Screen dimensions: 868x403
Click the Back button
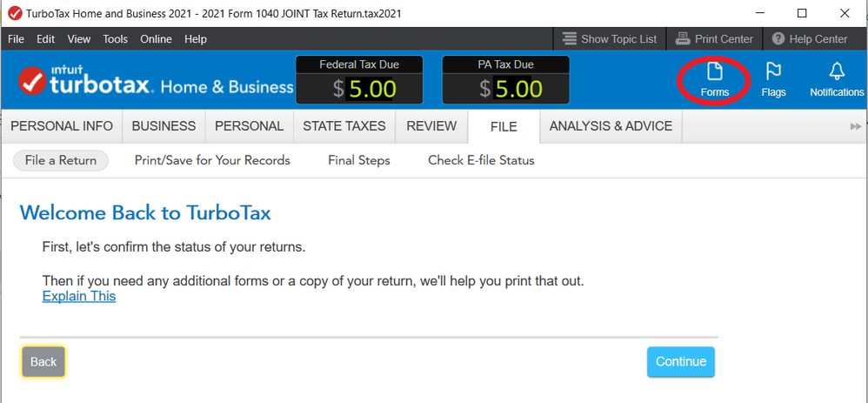[43, 361]
